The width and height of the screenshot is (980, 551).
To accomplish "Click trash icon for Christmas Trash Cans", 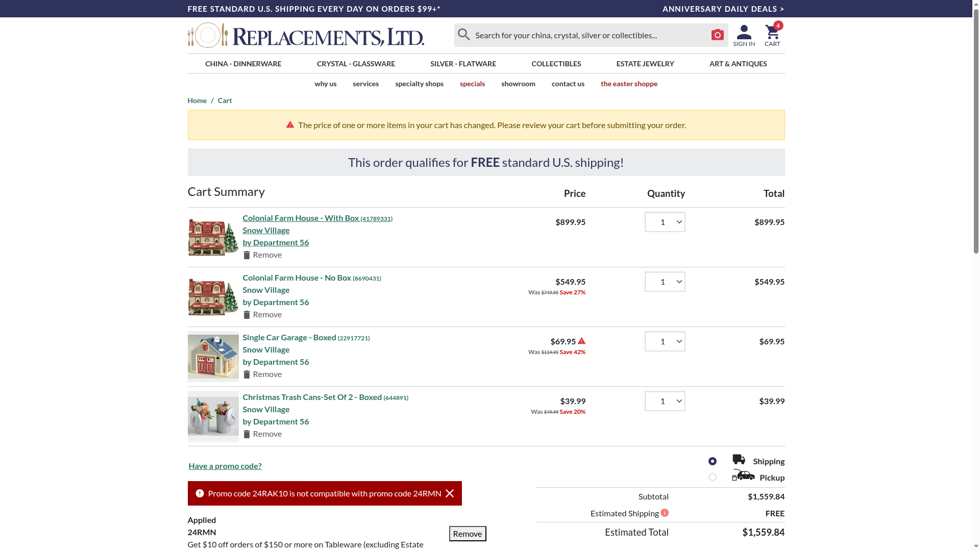I will [247, 434].
